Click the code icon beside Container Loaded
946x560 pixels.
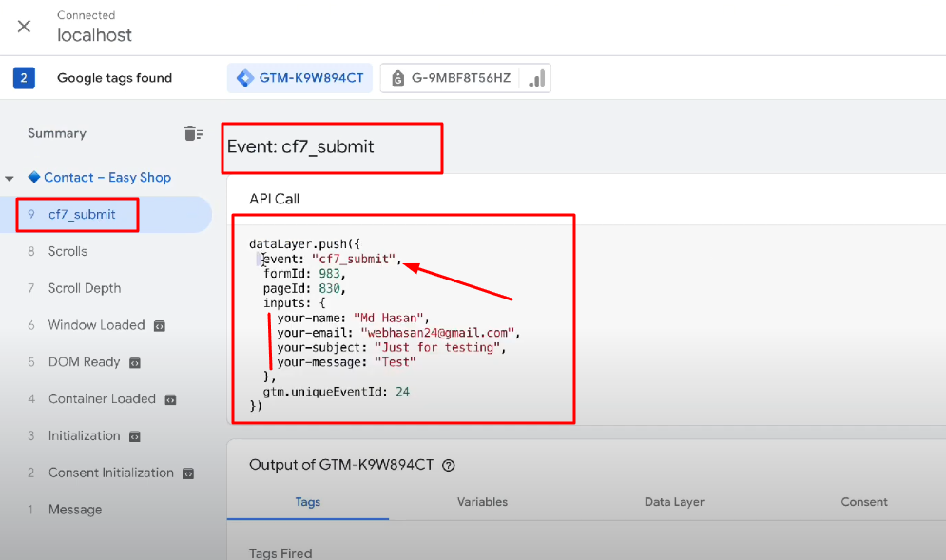(x=171, y=399)
